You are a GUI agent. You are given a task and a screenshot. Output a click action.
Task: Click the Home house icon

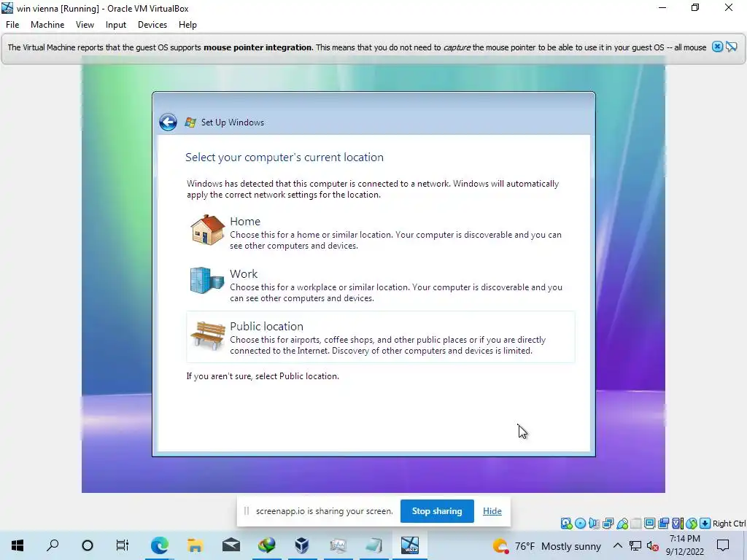pyautogui.click(x=208, y=230)
